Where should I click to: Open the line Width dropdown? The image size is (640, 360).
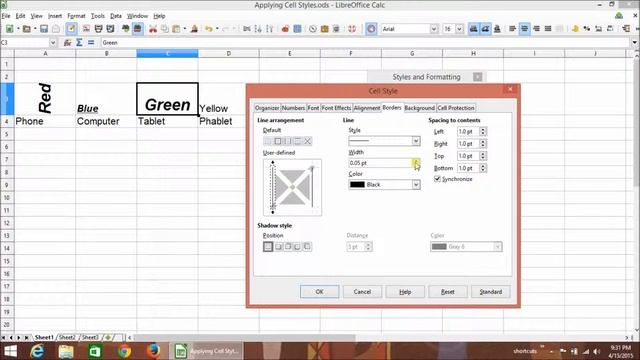[416, 163]
